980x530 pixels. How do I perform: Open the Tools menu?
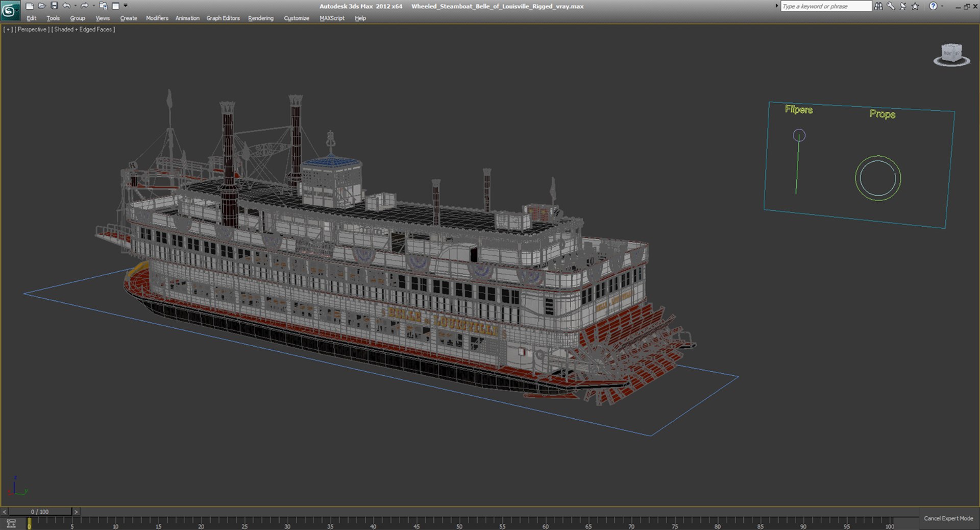pos(53,18)
